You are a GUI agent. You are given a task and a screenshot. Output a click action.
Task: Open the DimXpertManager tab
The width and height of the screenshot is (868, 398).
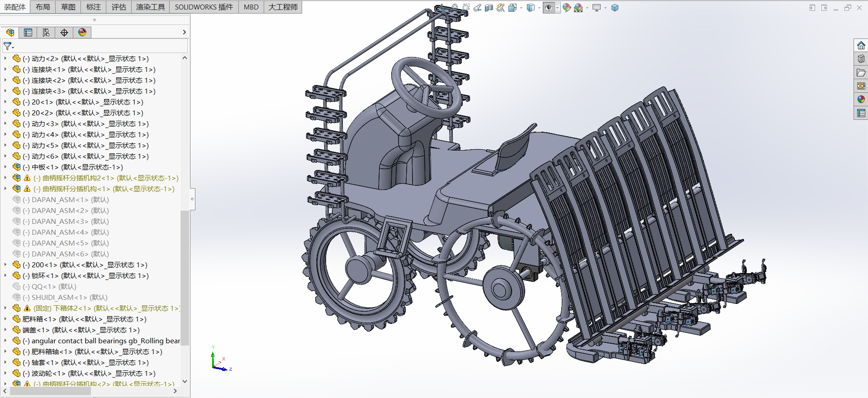pyautogui.click(x=64, y=33)
